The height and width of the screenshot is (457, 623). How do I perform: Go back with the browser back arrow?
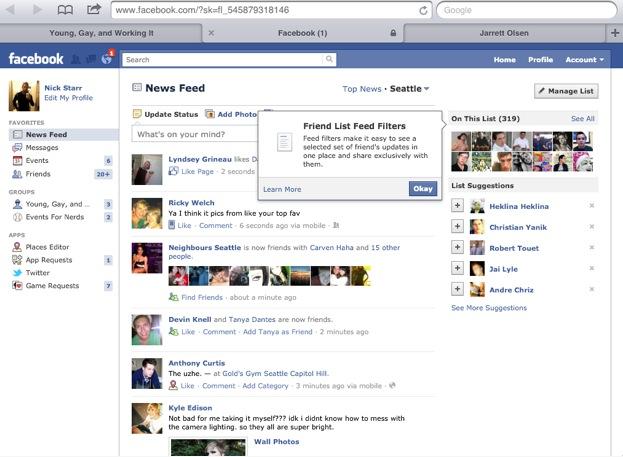(x=10, y=9)
